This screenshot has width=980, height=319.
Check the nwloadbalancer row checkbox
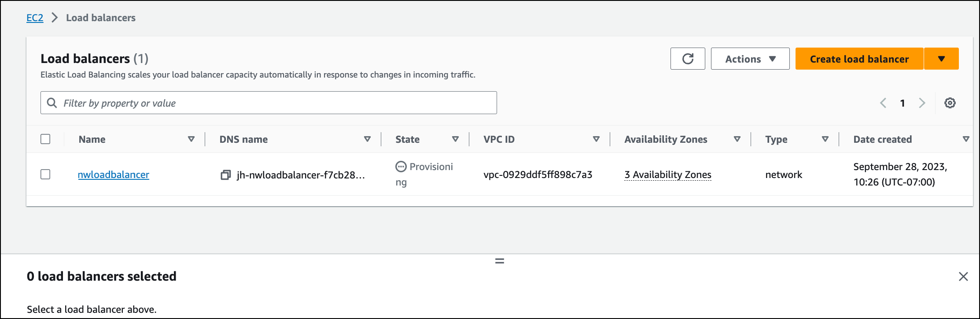click(45, 174)
